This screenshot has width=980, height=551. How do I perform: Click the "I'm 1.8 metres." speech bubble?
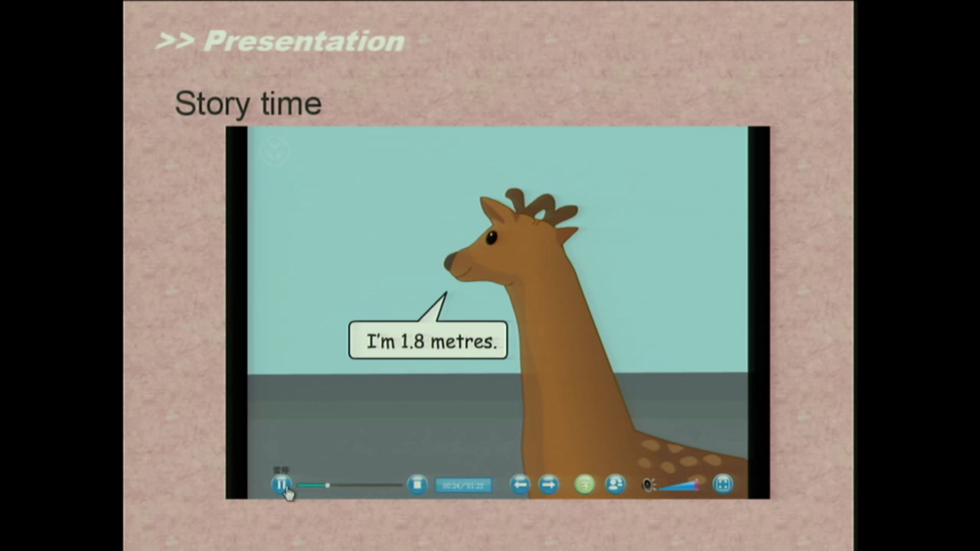[x=429, y=341]
